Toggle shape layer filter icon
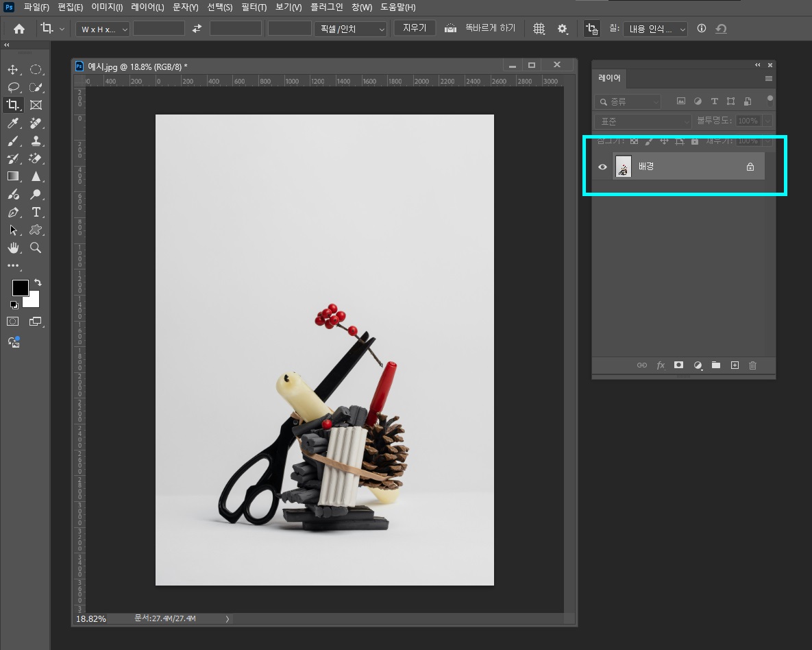The image size is (812, 650). pos(730,101)
